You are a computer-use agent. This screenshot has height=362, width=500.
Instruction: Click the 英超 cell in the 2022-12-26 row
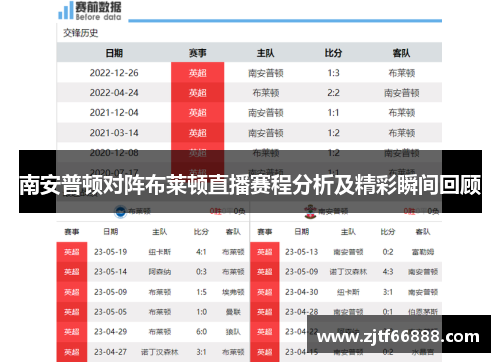pos(198,73)
